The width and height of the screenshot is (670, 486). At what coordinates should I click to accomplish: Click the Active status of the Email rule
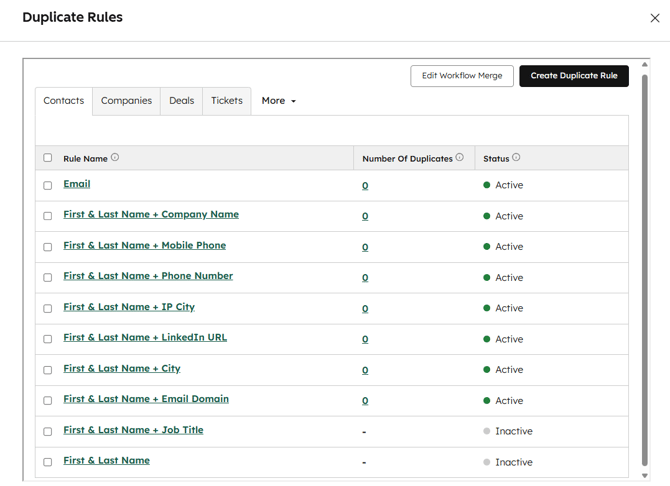[503, 185]
